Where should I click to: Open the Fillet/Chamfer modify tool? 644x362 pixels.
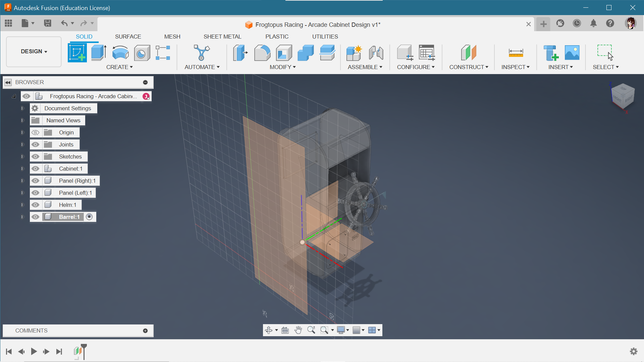pyautogui.click(x=263, y=52)
